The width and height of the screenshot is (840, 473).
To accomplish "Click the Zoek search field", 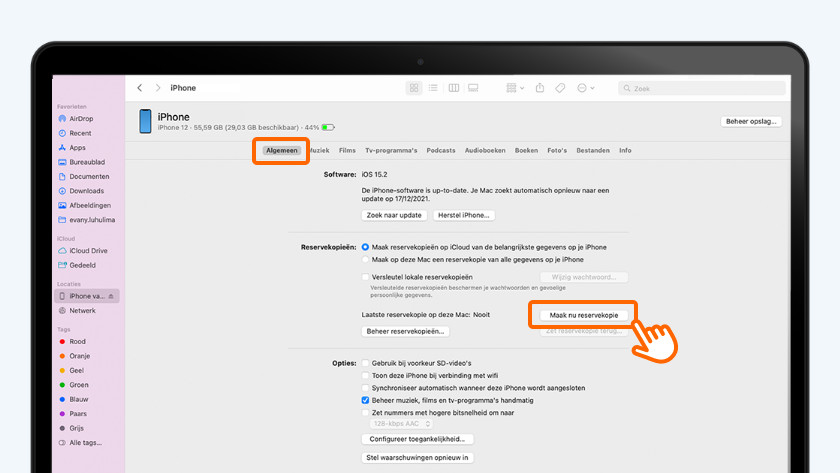I will [702, 88].
